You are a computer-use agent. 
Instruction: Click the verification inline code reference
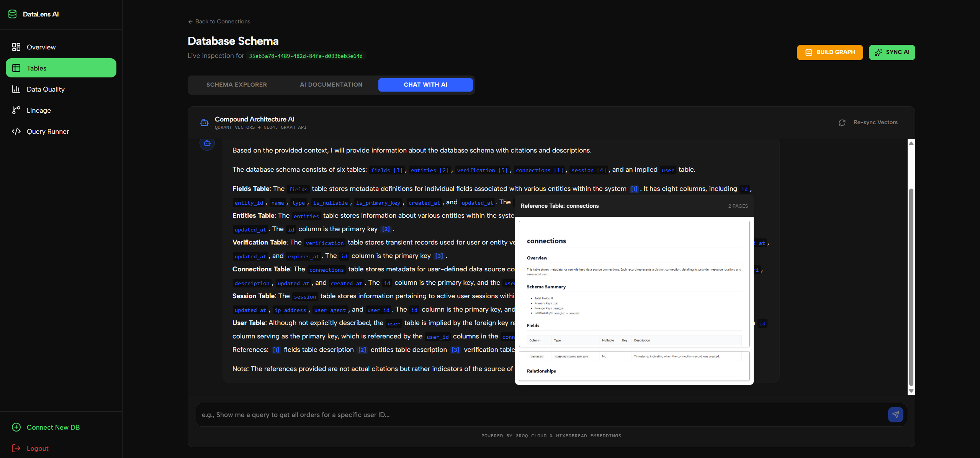click(324, 243)
